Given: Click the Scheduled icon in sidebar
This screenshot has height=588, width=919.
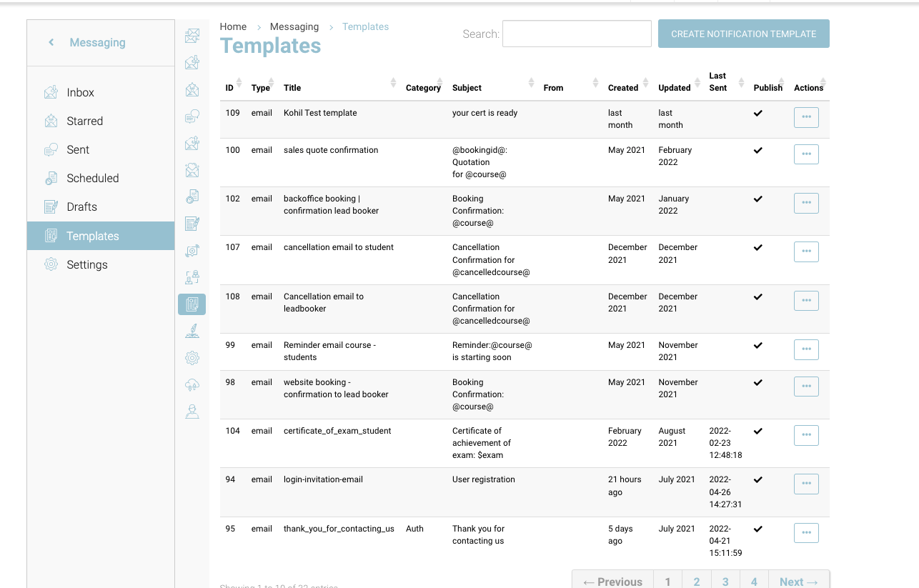Looking at the screenshot, I should [x=51, y=178].
